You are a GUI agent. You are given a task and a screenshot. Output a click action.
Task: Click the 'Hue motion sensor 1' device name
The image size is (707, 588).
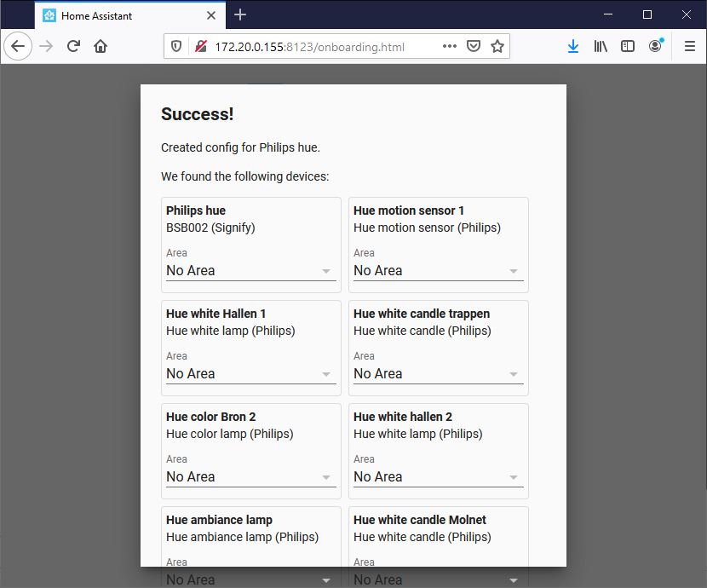pyautogui.click(x=409, y=210)
